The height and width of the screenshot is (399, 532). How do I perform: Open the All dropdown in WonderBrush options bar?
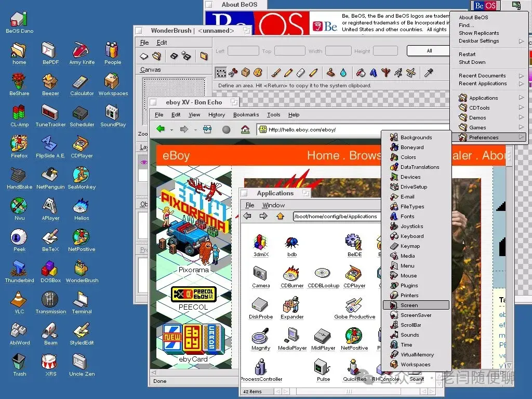coord(428,50)
